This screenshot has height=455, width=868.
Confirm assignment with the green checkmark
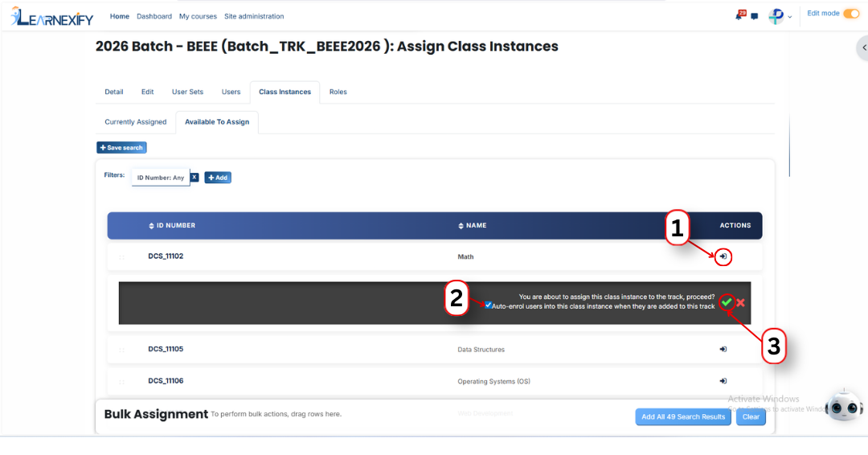tap(727, 302)
